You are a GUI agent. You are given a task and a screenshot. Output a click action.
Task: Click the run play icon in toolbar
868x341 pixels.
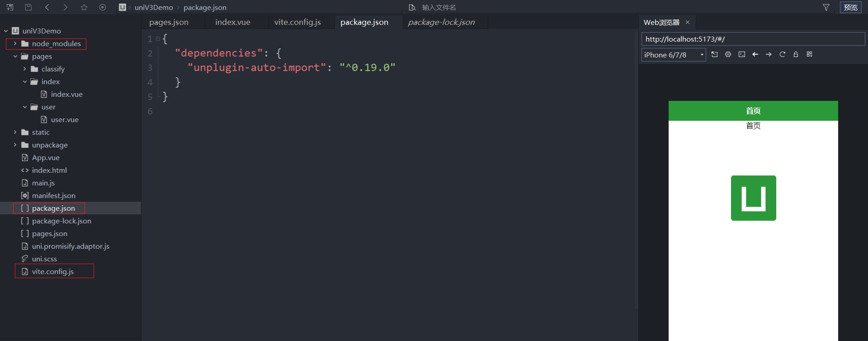pos(103,7)
